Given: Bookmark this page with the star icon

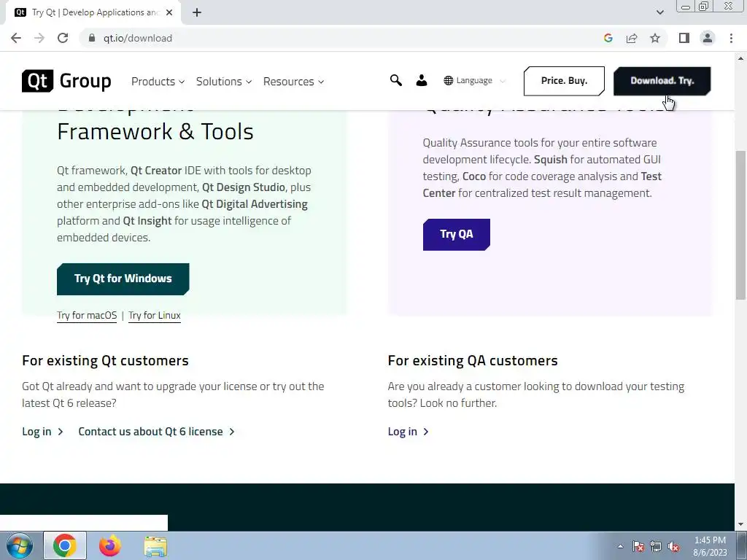Looking at the screenshot, I should point(655,38).
